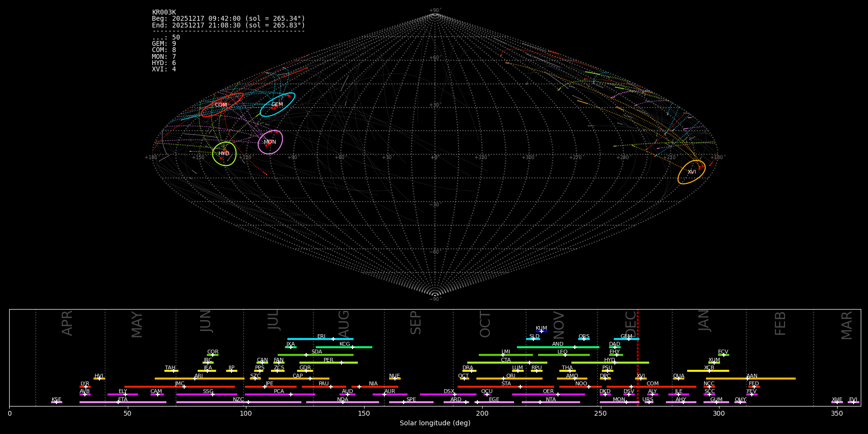The height and width of the screenshot is (434, 868).
Task: Click the 150 tick on solar longitude axis
Action: tap(364, 413)
